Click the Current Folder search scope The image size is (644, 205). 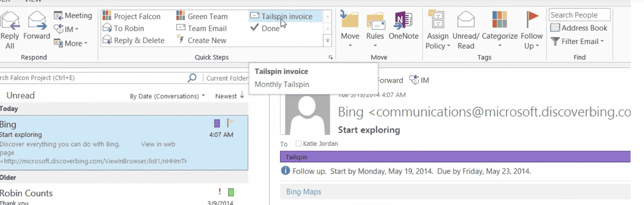tap(227, 78)
